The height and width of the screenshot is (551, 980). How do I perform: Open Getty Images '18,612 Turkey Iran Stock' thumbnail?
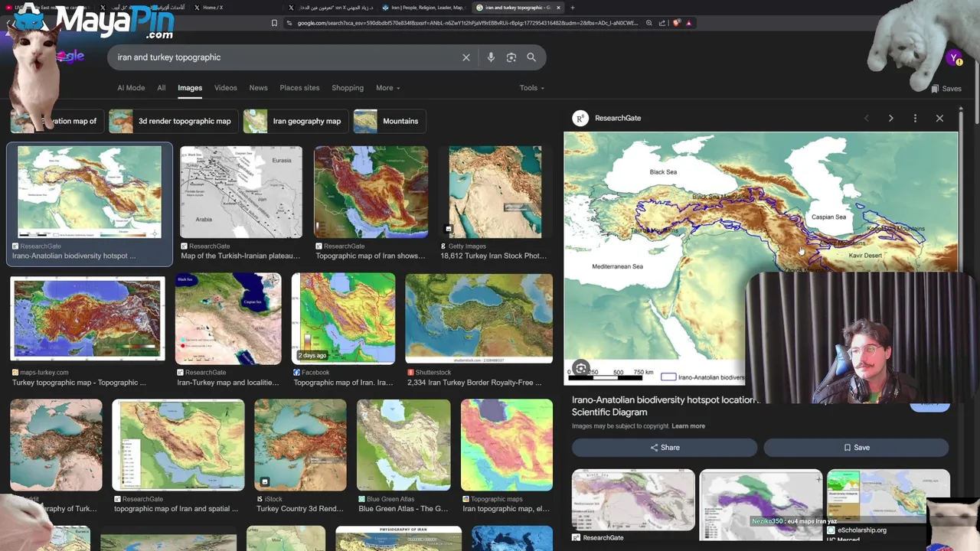pyautogui.click(x=495, y=192)
